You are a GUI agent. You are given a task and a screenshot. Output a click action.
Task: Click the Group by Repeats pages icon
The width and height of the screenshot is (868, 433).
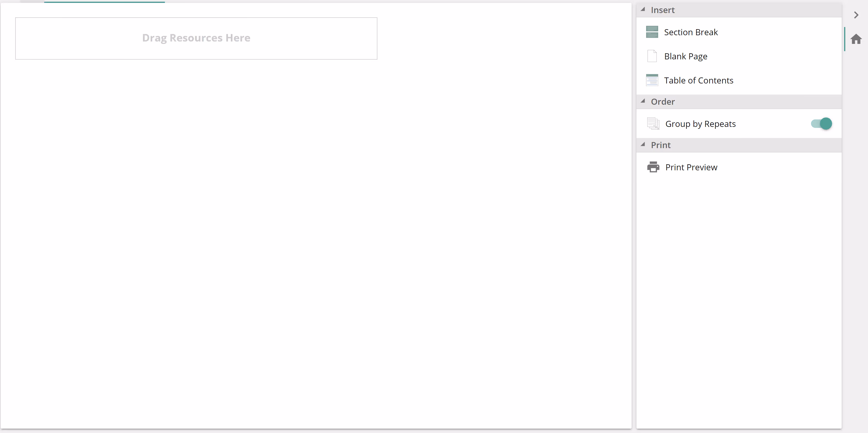653,124
